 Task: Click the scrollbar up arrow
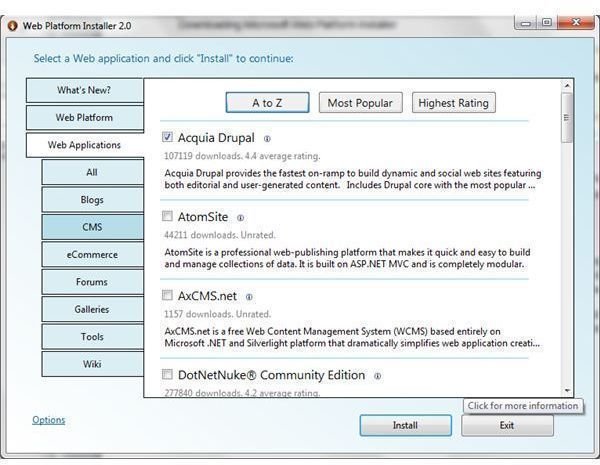[x=567, y=85]
